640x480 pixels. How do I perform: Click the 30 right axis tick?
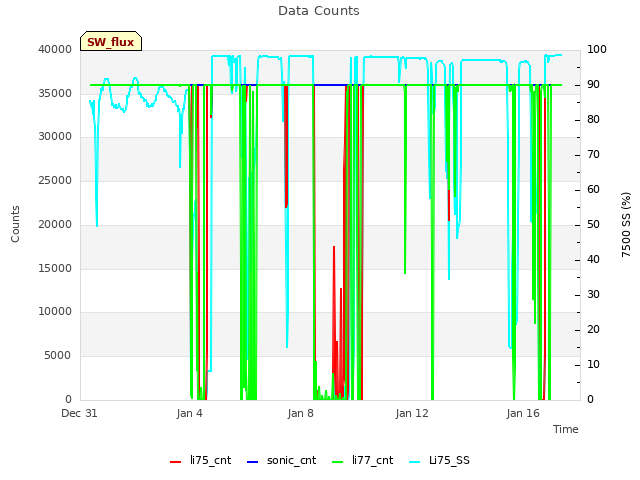pyautogui.click(x=593, y=295)
